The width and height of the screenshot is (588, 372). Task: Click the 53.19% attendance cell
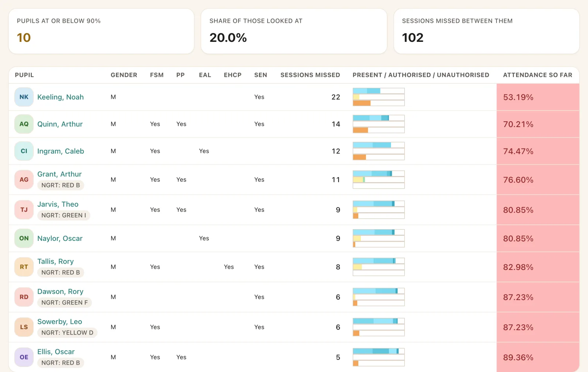tap(538, 97)
